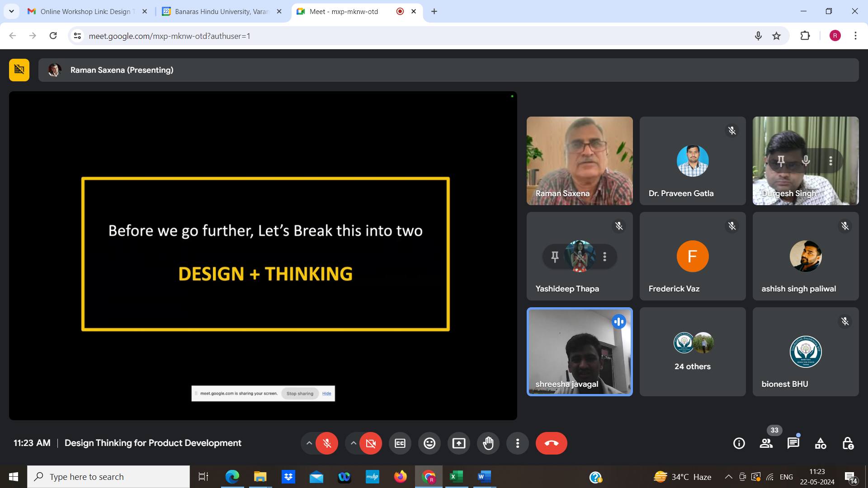Open the 24 others participant tile
The image size is (868, 488).
click(x=692, y=352)
